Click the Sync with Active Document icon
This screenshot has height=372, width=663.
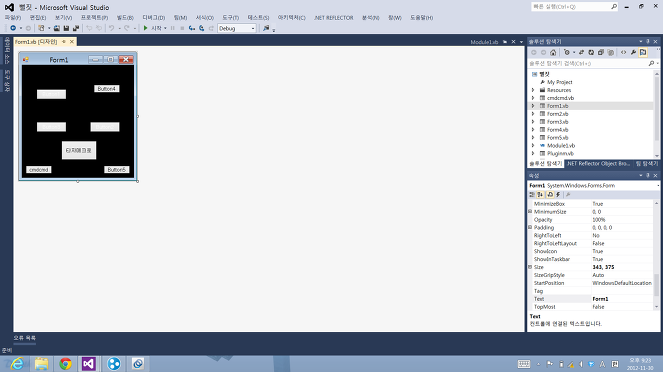(x=581, y=52)
